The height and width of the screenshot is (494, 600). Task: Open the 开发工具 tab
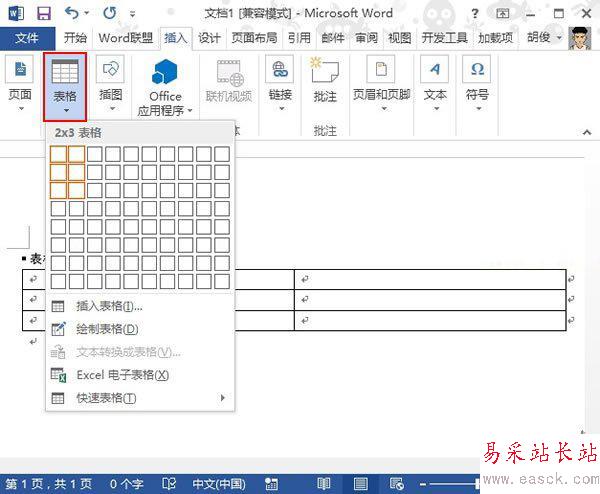pyautogui.click(x=445, y=38)
